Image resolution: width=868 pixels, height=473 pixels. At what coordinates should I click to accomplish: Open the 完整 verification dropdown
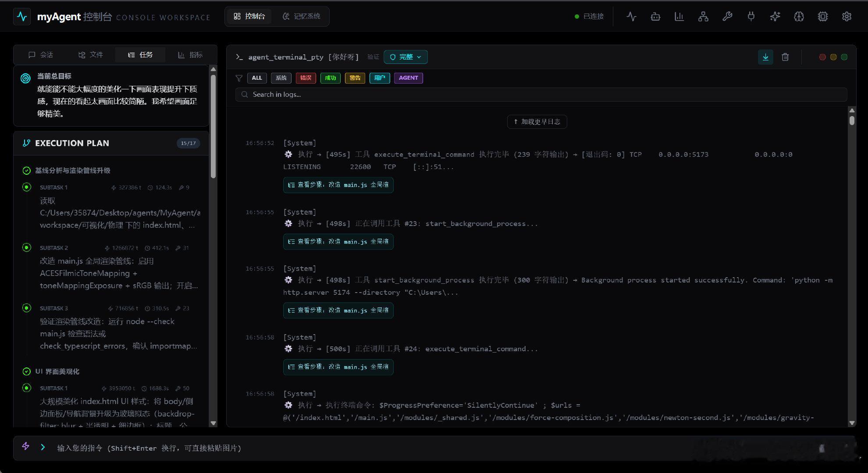point(406,57)
